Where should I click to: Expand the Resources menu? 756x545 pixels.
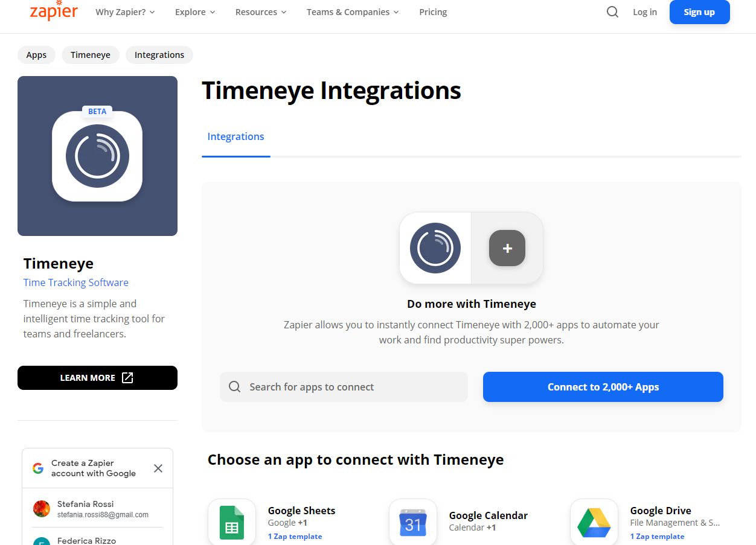pyautogui.click(x=261, y=12)
